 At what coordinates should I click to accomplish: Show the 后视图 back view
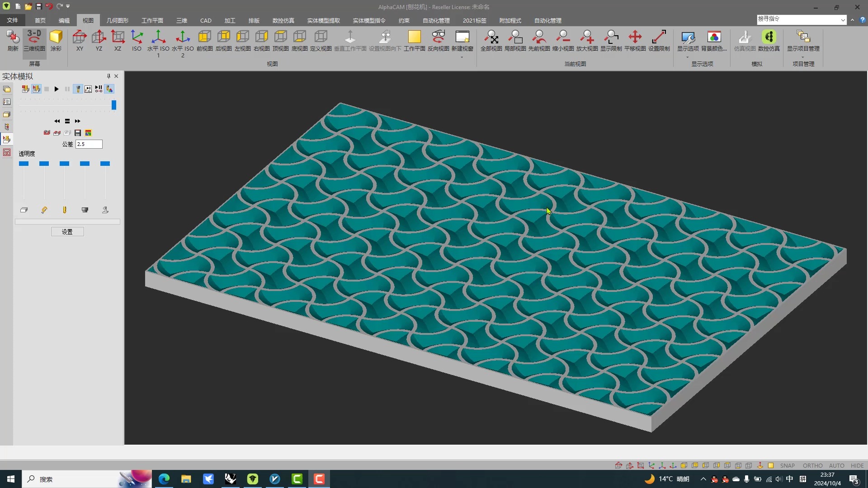[223, 41]
